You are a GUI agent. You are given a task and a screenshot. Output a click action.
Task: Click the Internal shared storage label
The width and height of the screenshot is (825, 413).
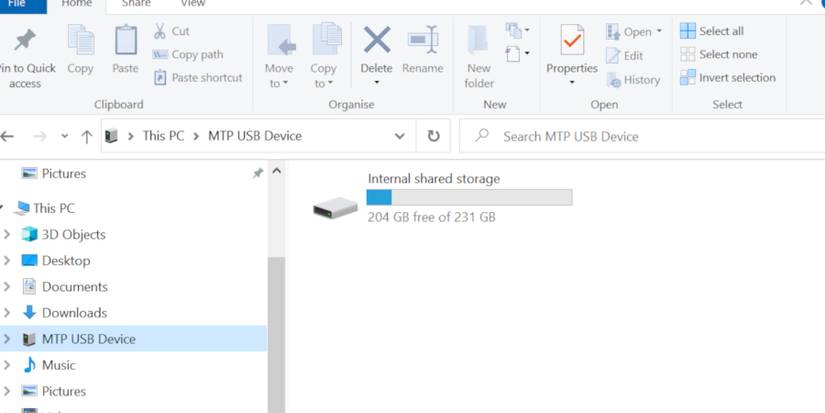[434, 179]
